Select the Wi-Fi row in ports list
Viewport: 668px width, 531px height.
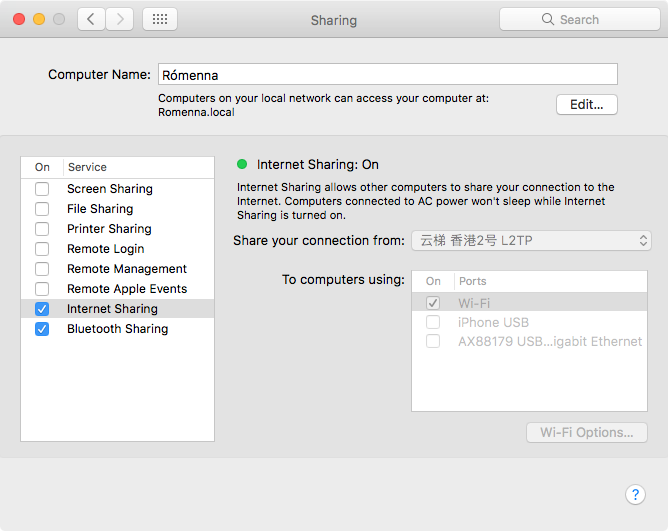[x=530, y=302]
